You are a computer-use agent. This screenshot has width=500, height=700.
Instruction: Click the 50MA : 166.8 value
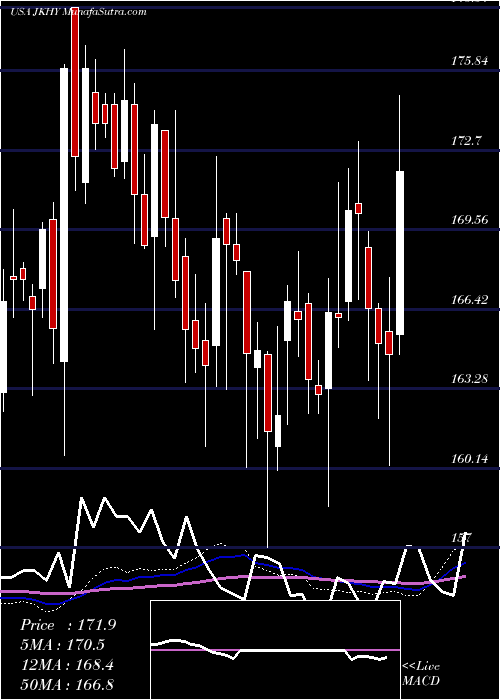pyautogui.click(x=67, y=685)
